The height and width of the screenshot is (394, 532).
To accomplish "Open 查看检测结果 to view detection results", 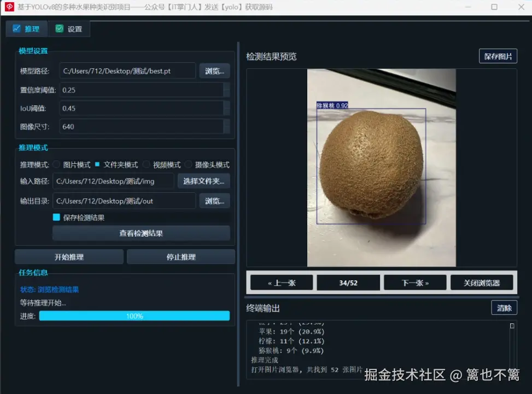I will click(141, 233).
